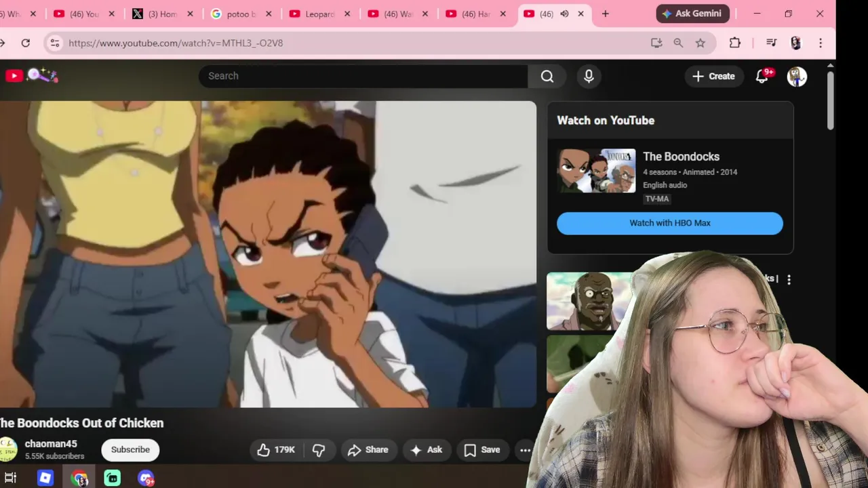This screenshot has height=488, width=868.
Task: Open Chrome extensions puzzle icon
Action: tap(735, 43)
